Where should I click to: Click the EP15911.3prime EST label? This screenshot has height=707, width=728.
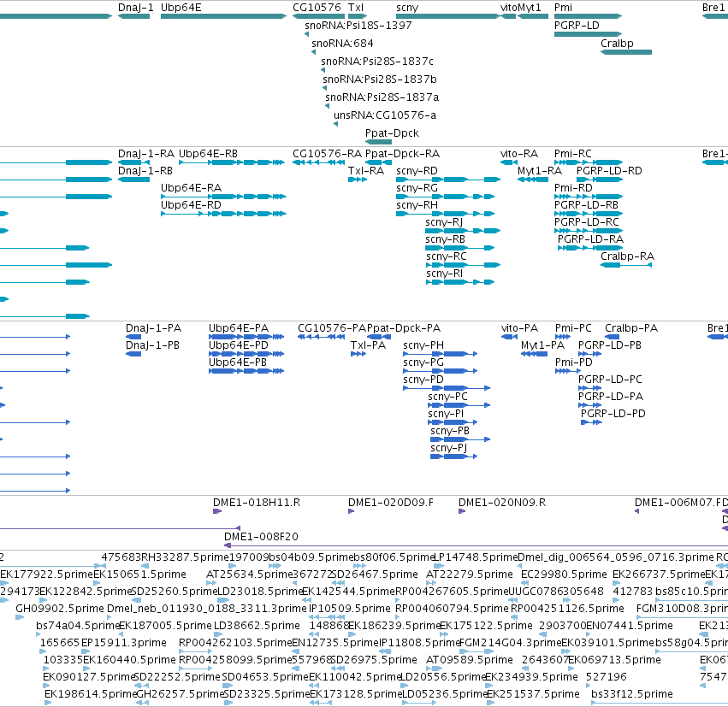(124, 643)
